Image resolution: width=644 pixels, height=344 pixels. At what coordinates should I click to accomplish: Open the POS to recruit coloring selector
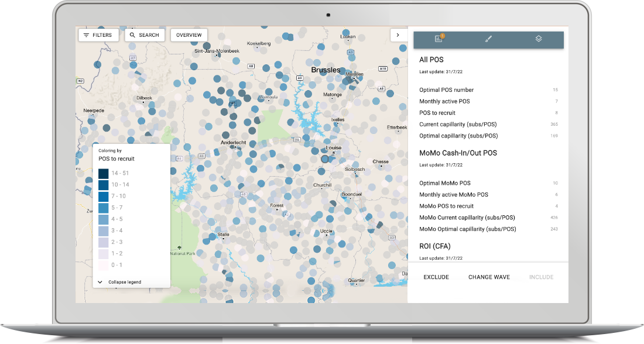117,159
